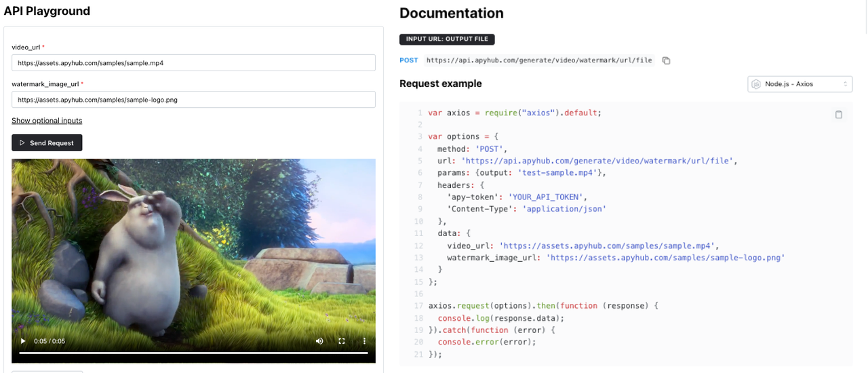Seek on the video progress bar
868x373 pixels.
pyautogui.click(x=193, y=353)
